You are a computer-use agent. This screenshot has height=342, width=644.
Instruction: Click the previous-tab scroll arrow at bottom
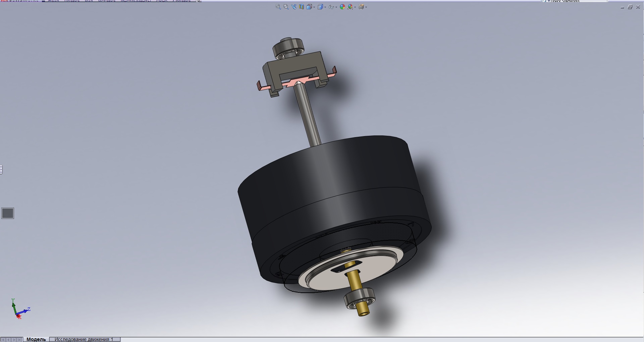click(x=8, y=340)
